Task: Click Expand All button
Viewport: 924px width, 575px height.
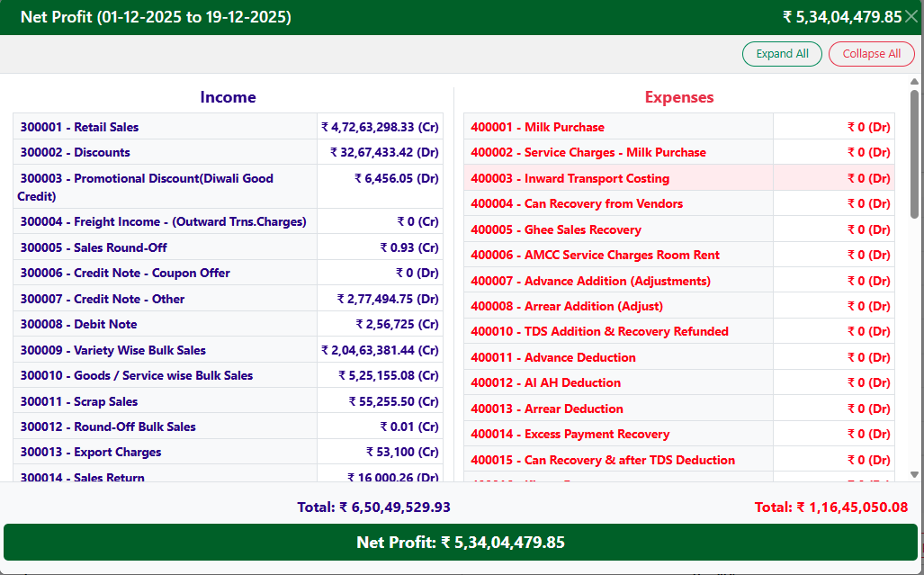Action: point(781,54)
